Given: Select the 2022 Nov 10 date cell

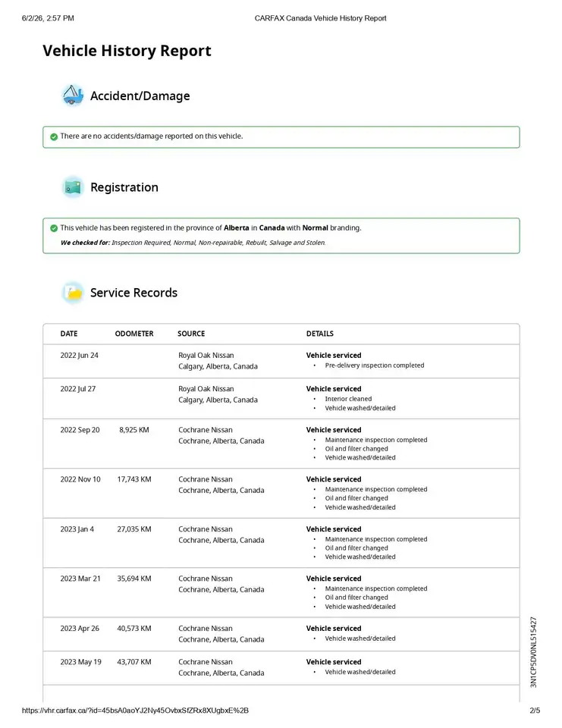Looking at the screenshot, I should click(x=80, y=479).
